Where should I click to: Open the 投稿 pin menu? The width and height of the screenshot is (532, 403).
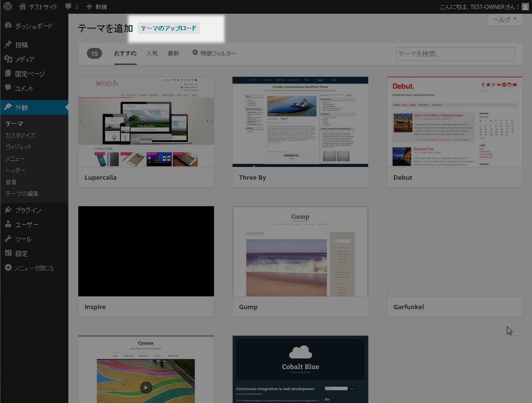[21, 45]
